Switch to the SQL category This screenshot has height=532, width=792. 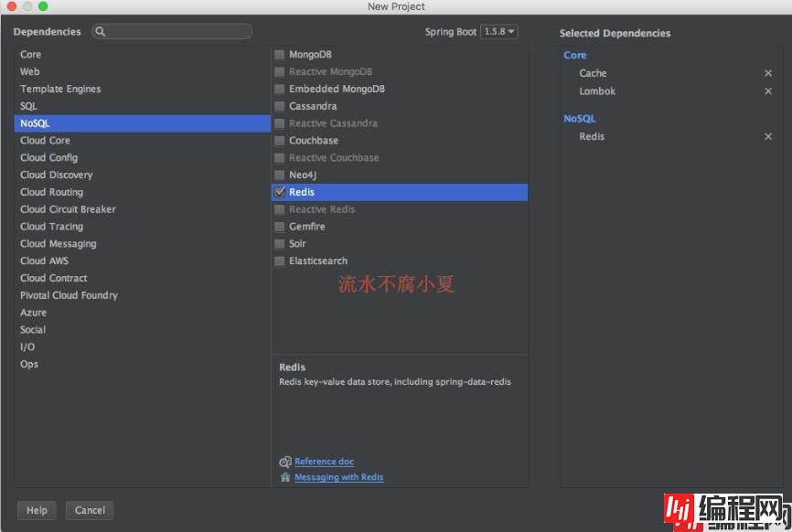point(29,106)
